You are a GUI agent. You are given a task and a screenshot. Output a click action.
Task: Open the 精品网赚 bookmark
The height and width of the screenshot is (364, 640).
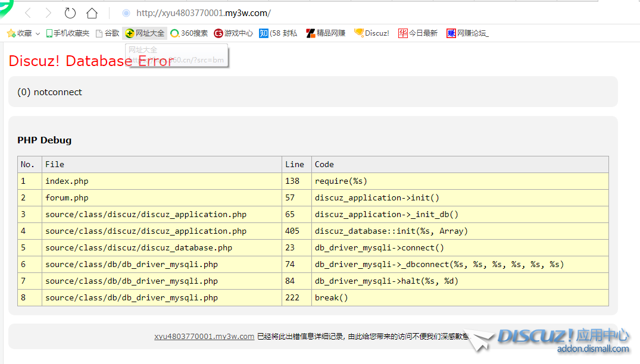pyautogui.click(x=326, y=33)
